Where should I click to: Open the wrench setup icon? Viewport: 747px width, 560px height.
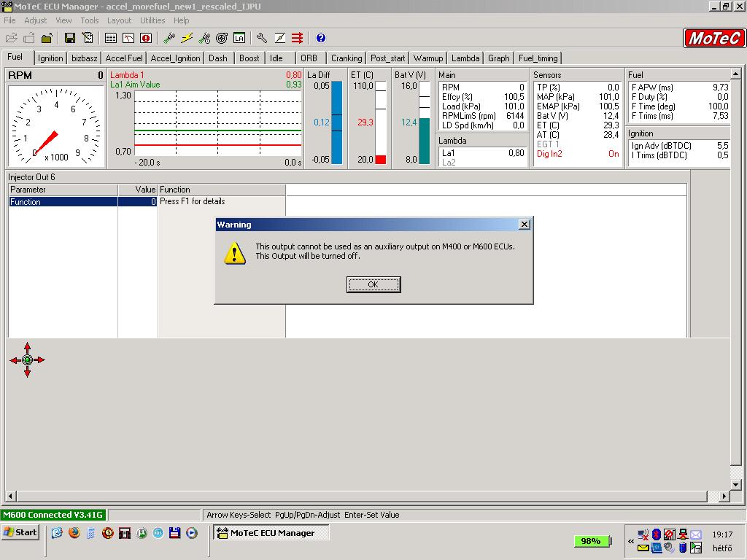(262, 38)
